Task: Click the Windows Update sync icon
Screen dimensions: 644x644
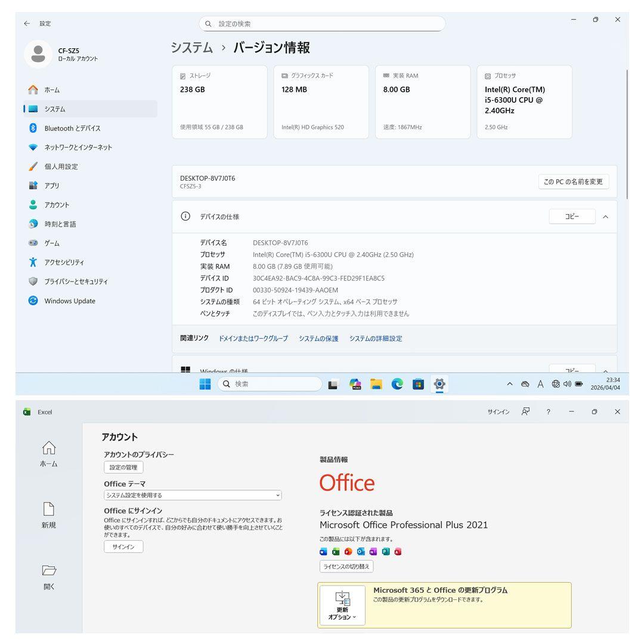Action: coord(33,301)
